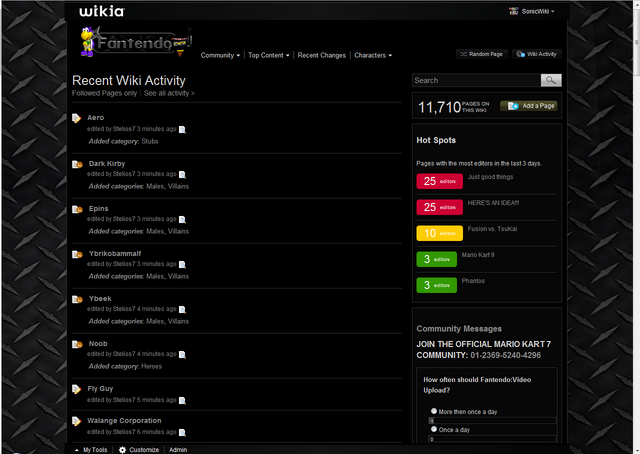This screenshot has height=454, width=640.
Task: Click the yellow 10 editors badge
Action: [x=440, y=233]
